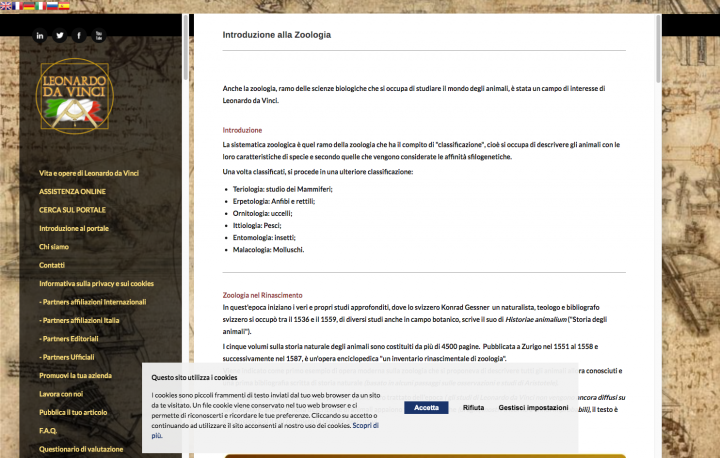Choose the Spanish flag language icon
The width and height of the screenshot is (720, 458).
tap(64, 6)
